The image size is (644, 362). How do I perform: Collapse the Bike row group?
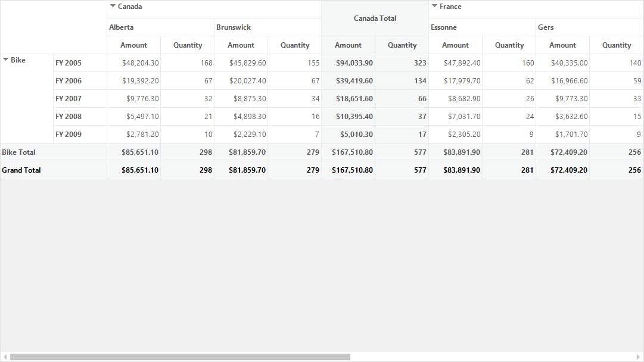coord(6,60)
